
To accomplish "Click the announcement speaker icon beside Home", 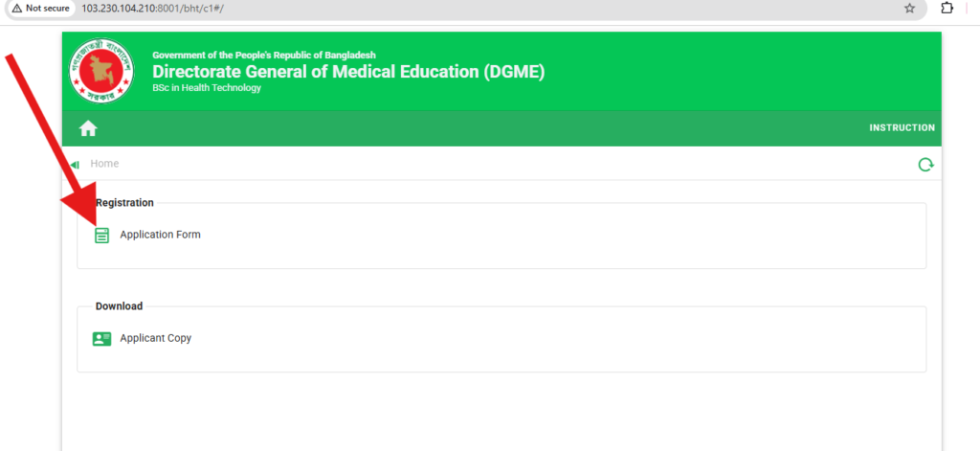I will 75,165.
